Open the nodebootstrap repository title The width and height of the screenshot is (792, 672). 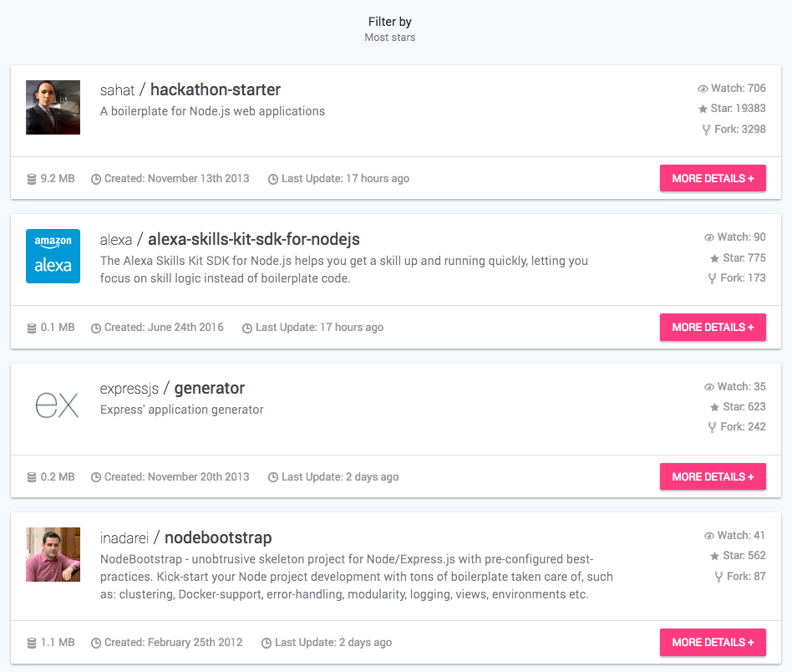pos(218,537)
